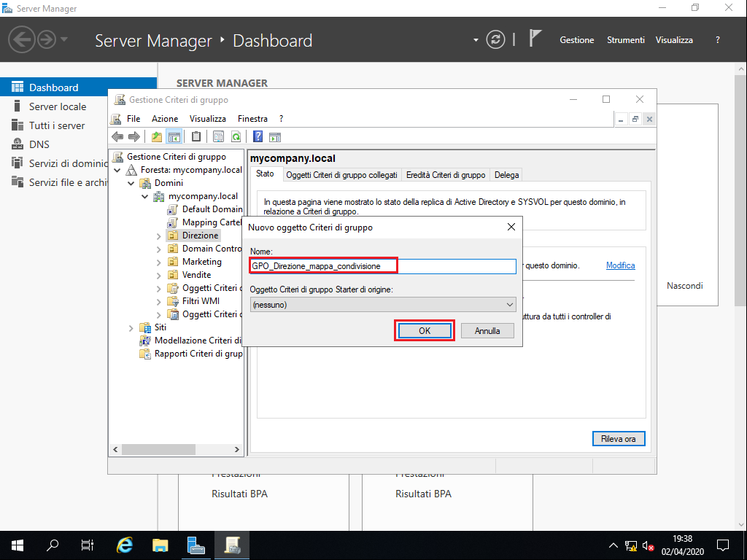The image size is (747, 560).
Task: Open the Action Center notification icon
Action: pyautogui.click(x=723, y=545)
